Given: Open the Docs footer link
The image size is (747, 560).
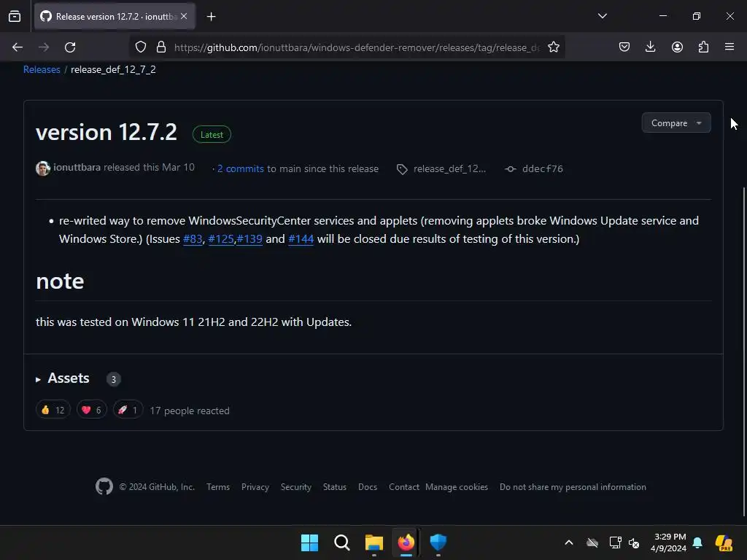Looking at the screenshot, I should click(x=368, y=487).
